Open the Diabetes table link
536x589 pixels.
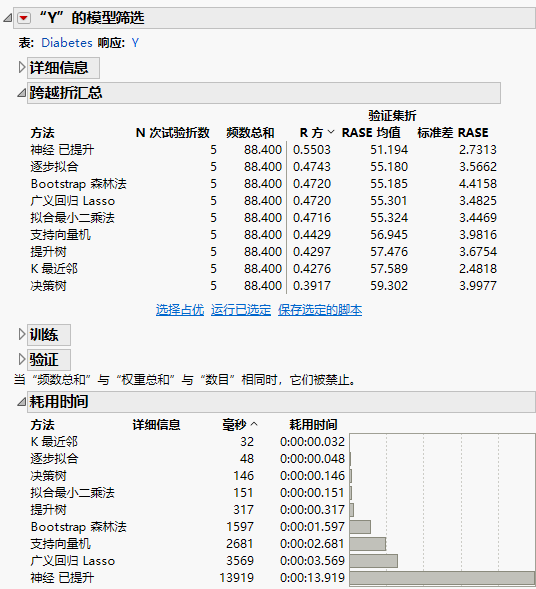[x=67, y=42]
